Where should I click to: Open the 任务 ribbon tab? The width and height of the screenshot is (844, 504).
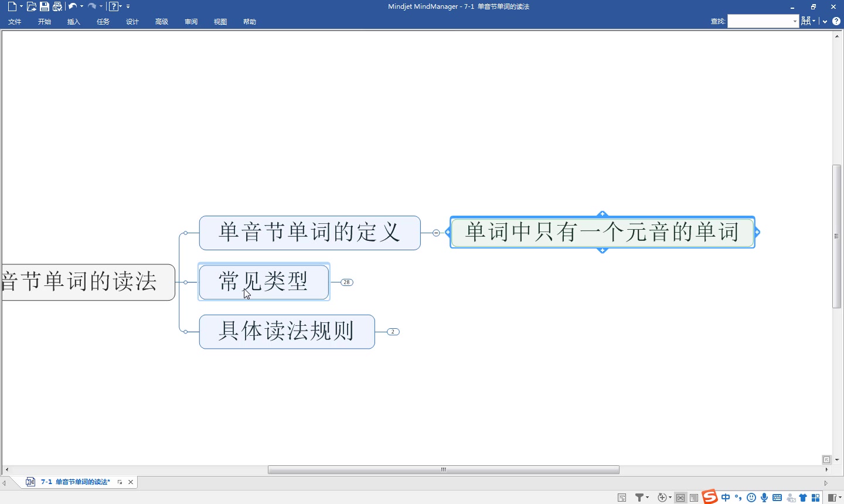[x=103, y=22]
